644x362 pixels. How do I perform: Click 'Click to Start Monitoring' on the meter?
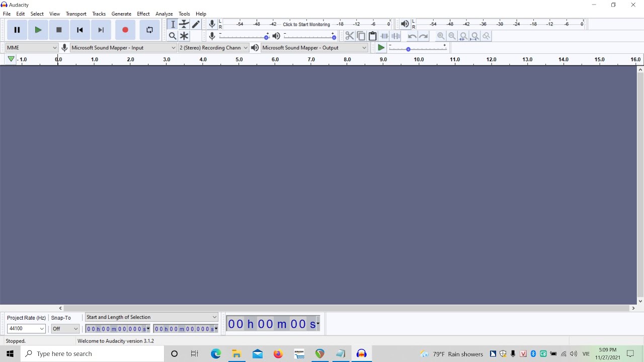pos(306,24)
